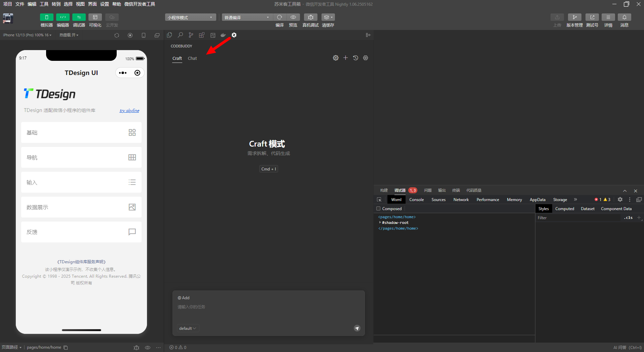Switch to the Chat tab in CodeBuddy

(x=192, y=58)
